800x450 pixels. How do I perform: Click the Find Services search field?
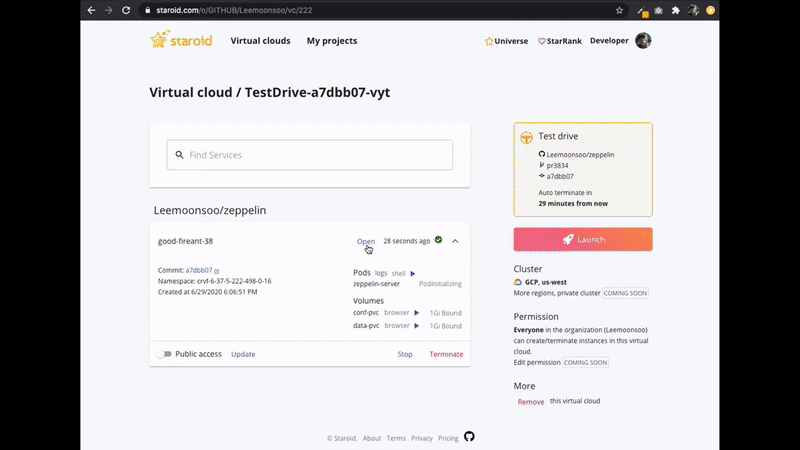310,155
